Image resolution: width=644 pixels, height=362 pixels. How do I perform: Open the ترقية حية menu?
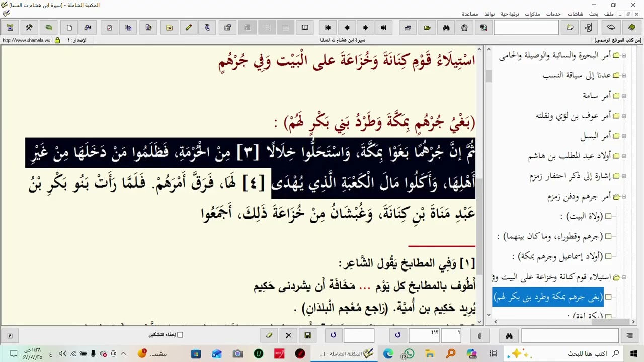(510, 14)
